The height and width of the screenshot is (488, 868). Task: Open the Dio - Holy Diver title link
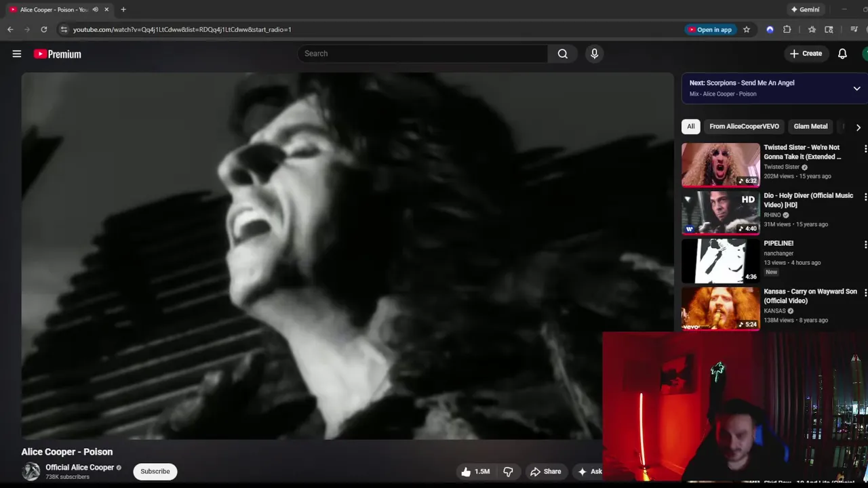[808, 200]
